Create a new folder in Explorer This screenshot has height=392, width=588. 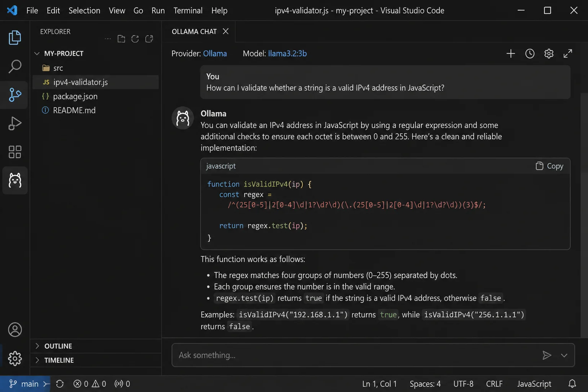tap(121, 39)
